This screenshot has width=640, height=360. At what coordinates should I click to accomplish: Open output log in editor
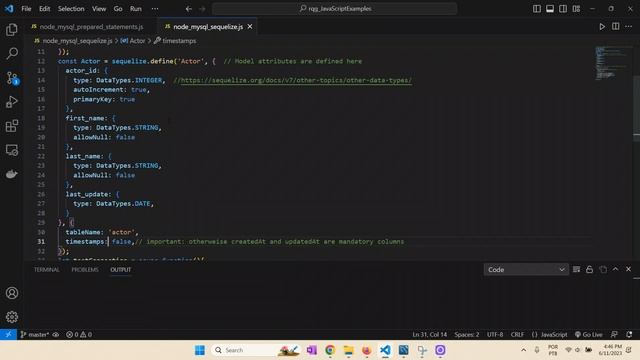tap(603, 269)
